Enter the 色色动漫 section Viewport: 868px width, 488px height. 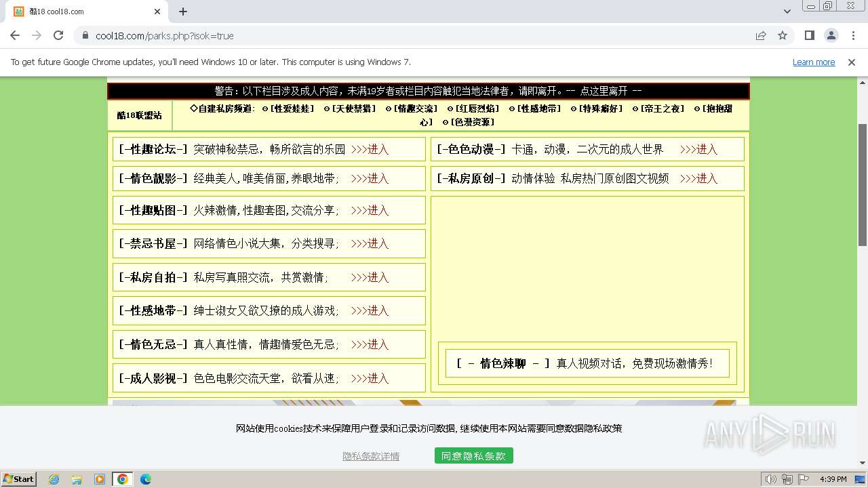(x=698, y=149)
